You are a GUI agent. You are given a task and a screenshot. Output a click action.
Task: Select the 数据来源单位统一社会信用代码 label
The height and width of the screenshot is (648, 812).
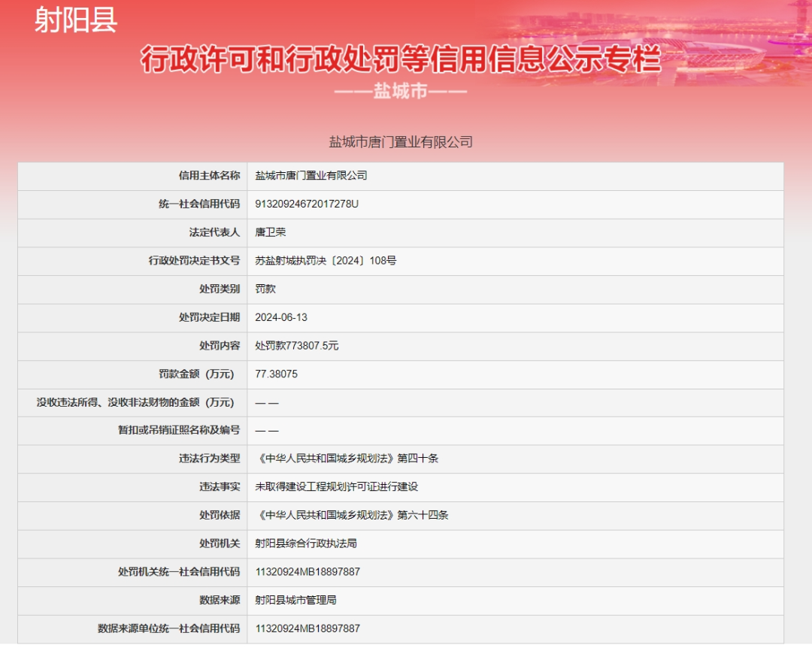(169, 628)
